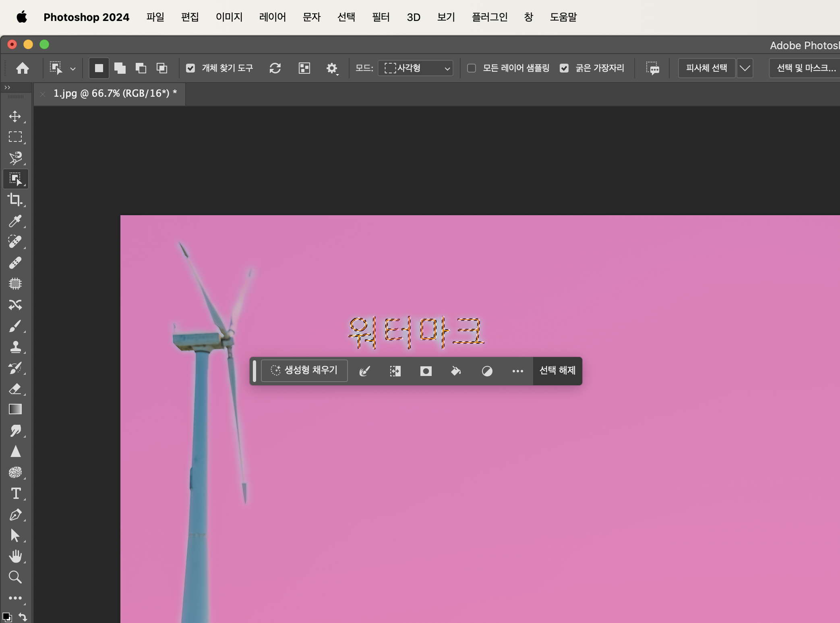
Task: Expand the 피사체 선택 arrow dropdown
Action: (745, 68)
